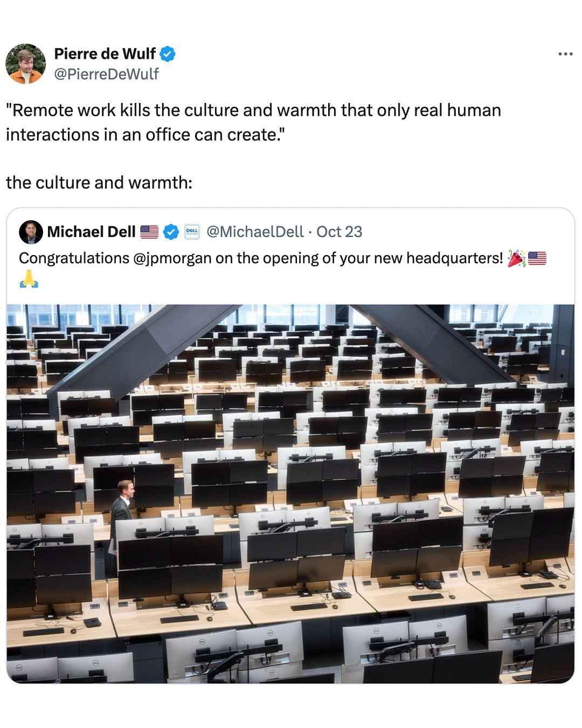Click the flag emoji after the party popper
The width and height of the screenshot is (582, 728).
point(537,258)
